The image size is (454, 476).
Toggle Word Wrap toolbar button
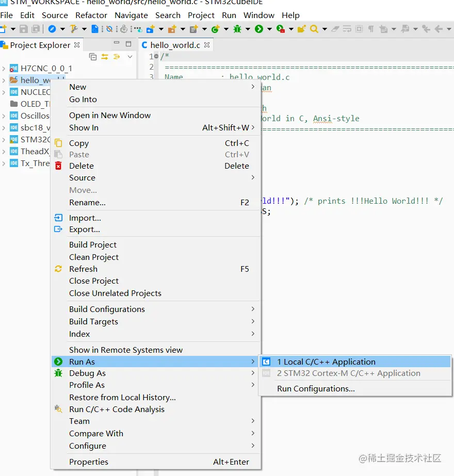click(347, 29)
